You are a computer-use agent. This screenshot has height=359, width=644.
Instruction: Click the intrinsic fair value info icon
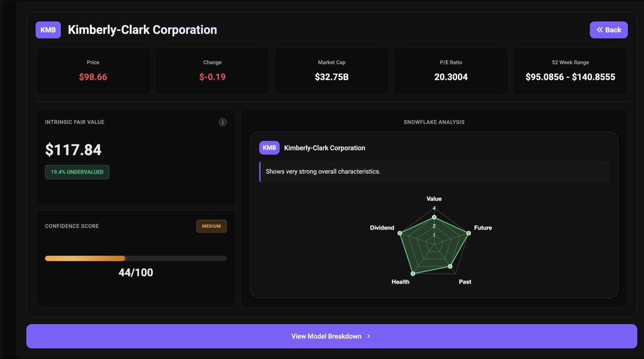click(x=223, y=122)
